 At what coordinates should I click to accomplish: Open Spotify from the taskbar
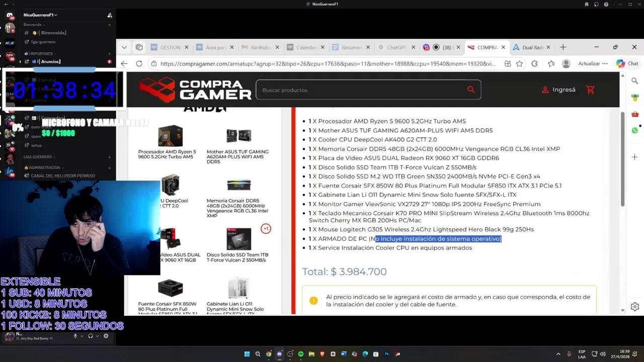click(301, 354)
